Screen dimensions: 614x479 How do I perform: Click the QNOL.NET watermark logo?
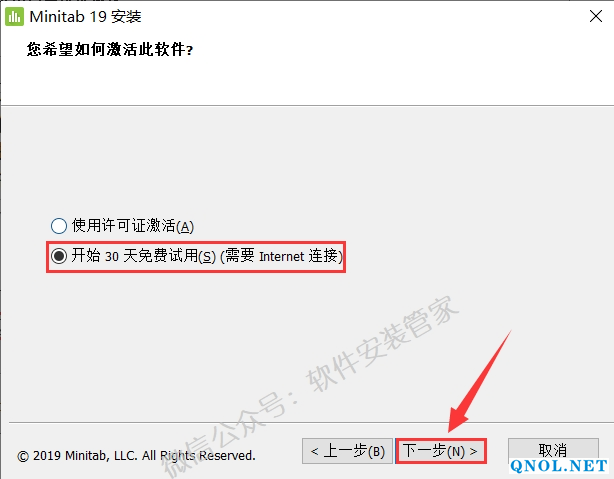[559, 466]
